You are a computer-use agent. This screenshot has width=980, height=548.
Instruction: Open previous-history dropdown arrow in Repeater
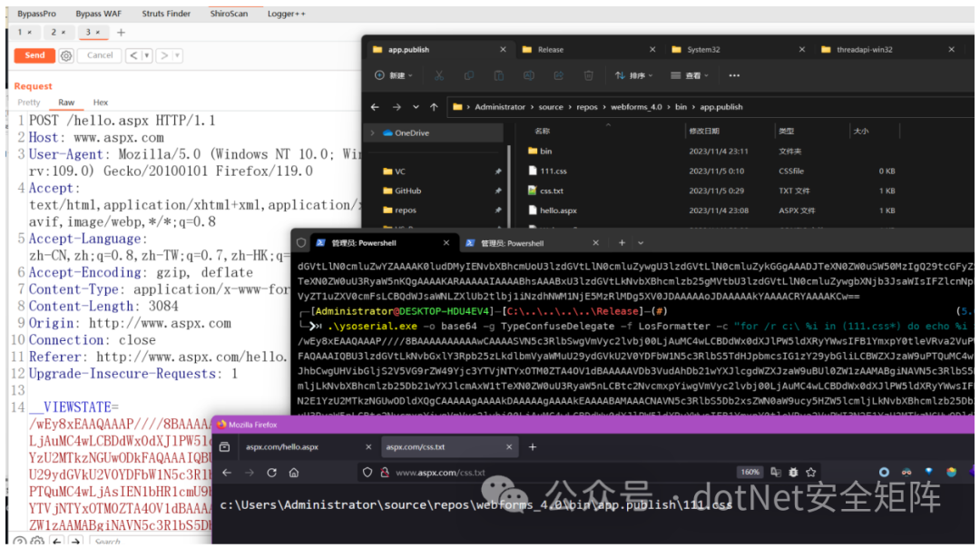point(147,55)
